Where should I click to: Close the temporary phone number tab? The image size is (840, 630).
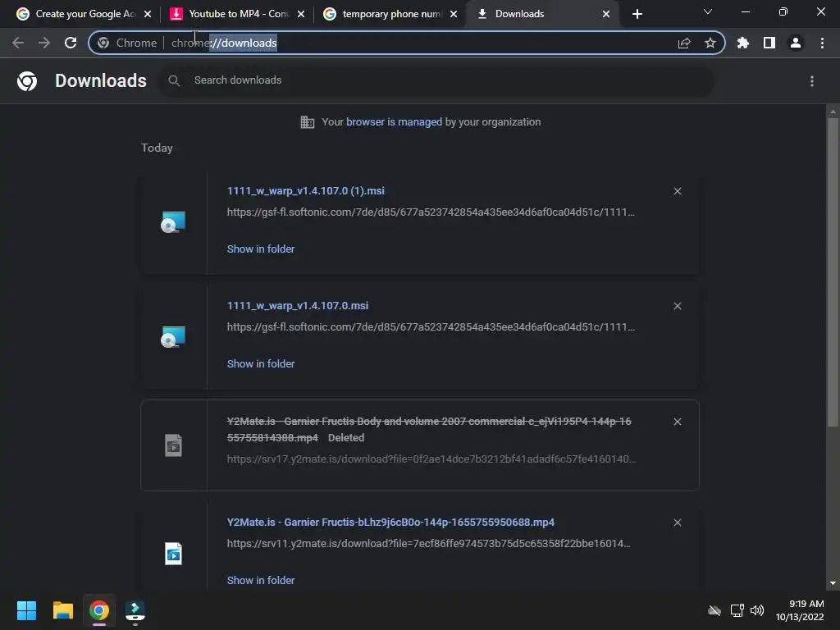pos(454,14)
